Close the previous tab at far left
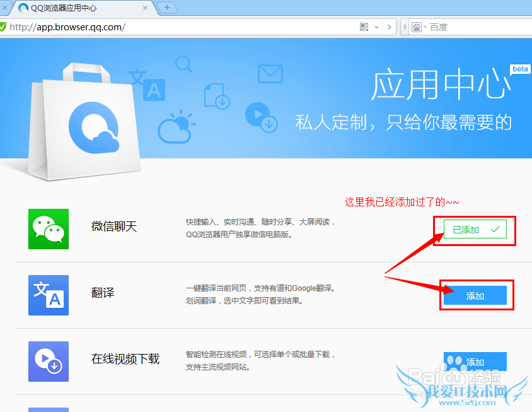The height and width of the screenshot is (412, 532). 4,8
